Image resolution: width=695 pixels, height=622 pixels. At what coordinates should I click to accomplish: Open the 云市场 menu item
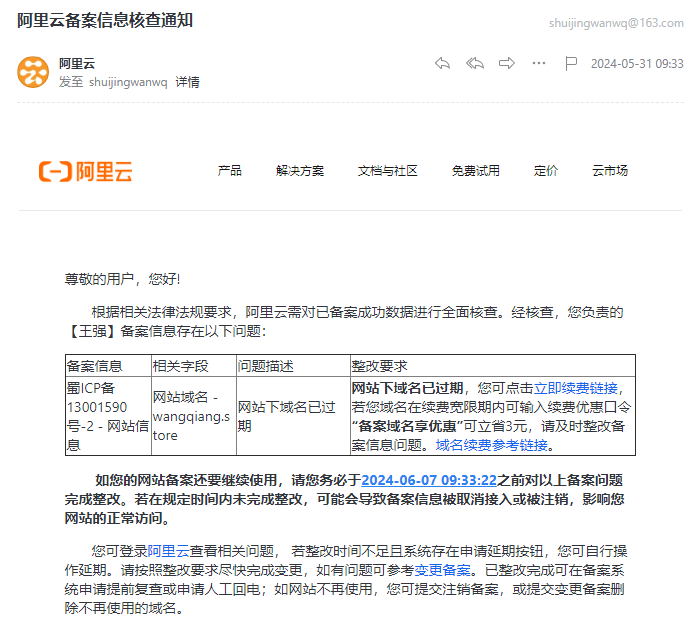pyautogui.click(x=610, y=171)
